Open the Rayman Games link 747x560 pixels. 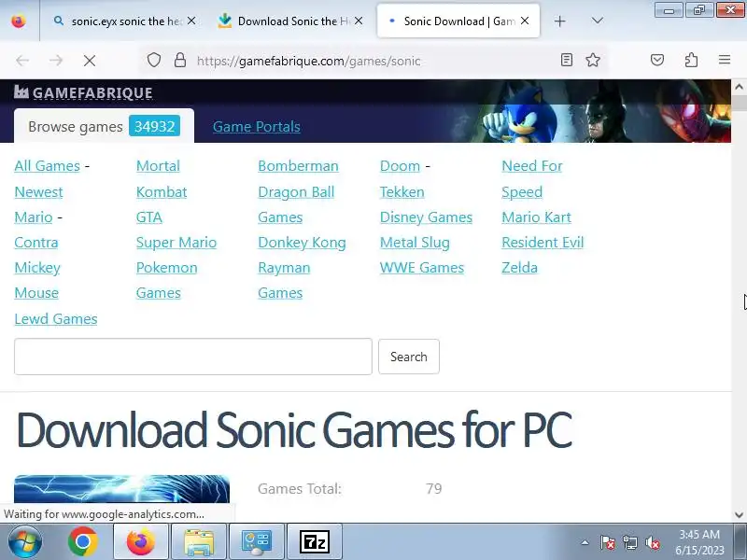pyautogui.click(x=284, y=280)
